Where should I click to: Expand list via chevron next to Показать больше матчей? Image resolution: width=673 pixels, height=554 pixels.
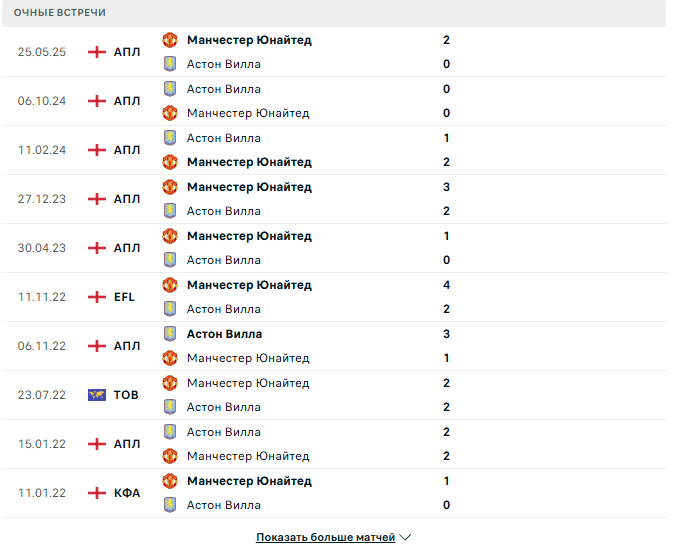click(405, 537)
